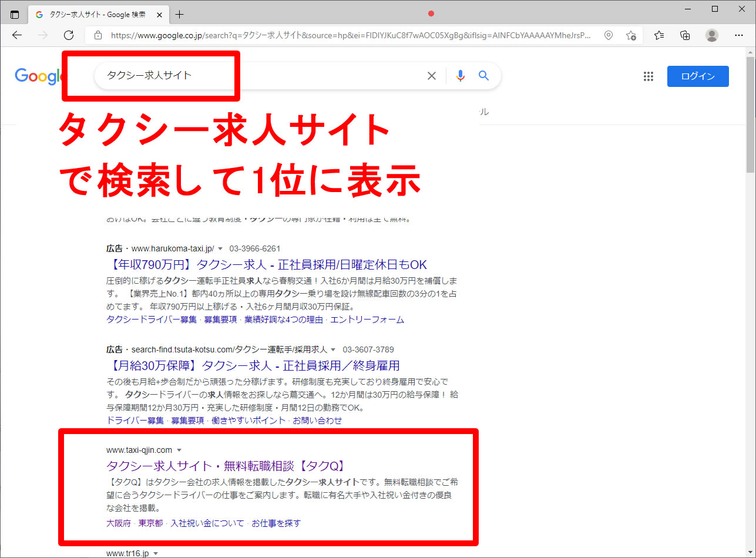Click the address bar URL

351,35
